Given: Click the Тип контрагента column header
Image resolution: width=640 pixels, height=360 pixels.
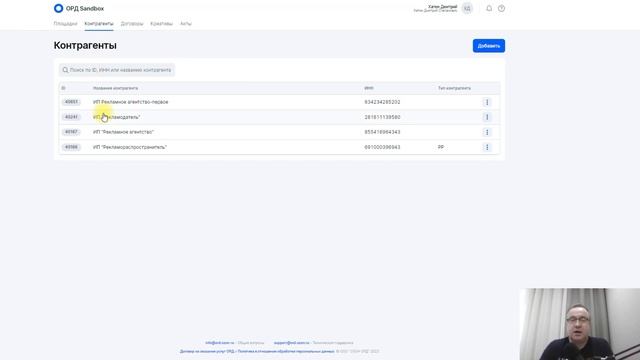Looking at the screenshot, I should point(454,88).
